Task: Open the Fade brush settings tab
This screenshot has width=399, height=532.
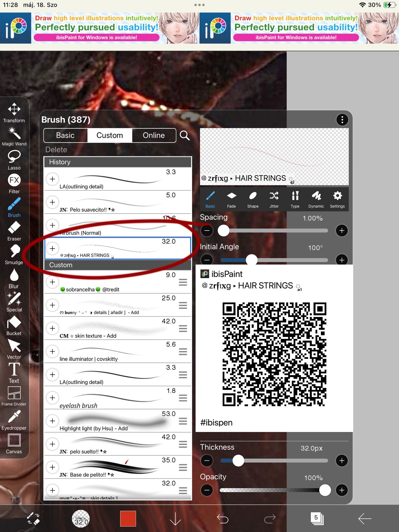Action: coord(231,199)
